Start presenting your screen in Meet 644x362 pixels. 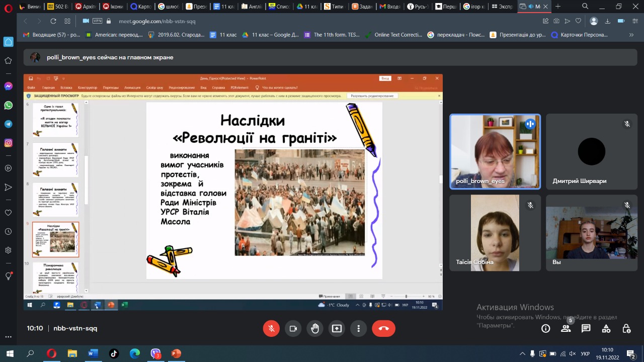coord(337,328)
